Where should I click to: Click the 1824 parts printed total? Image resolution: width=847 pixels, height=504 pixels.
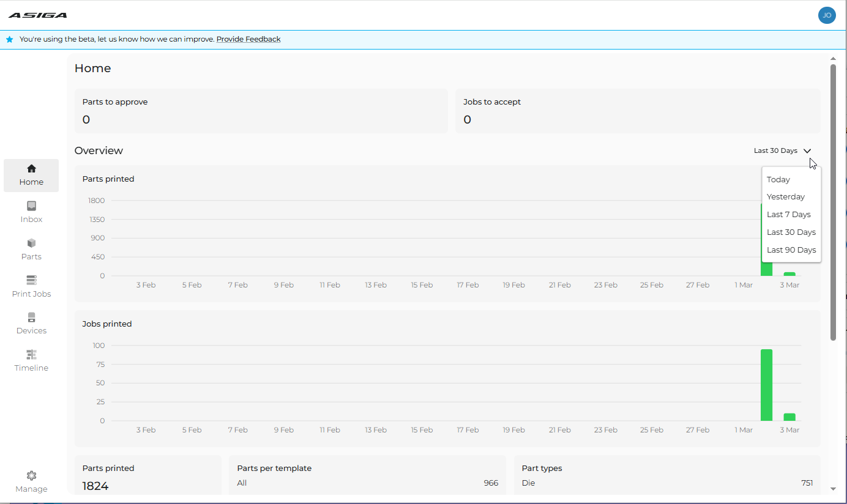(95, 486)
